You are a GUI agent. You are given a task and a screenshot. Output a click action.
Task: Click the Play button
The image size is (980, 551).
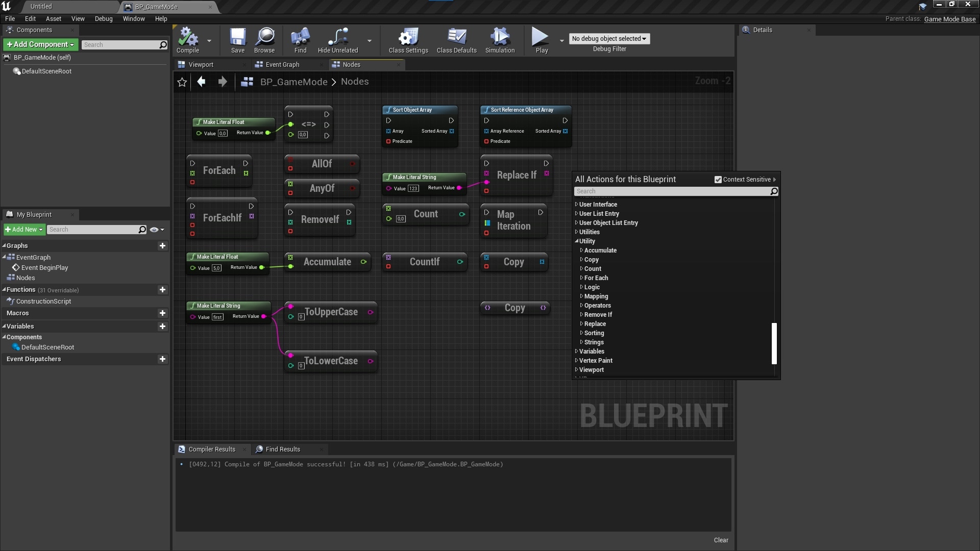[541, 40]
